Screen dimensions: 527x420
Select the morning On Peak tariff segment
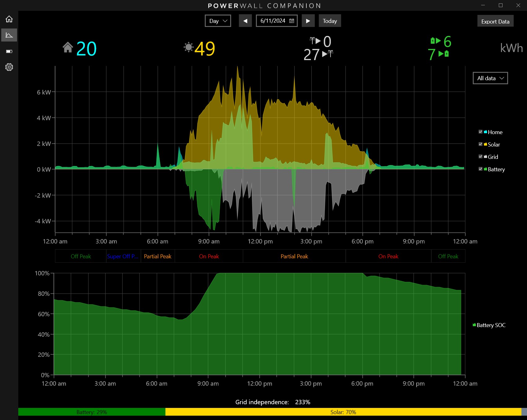tap(209, 256)
